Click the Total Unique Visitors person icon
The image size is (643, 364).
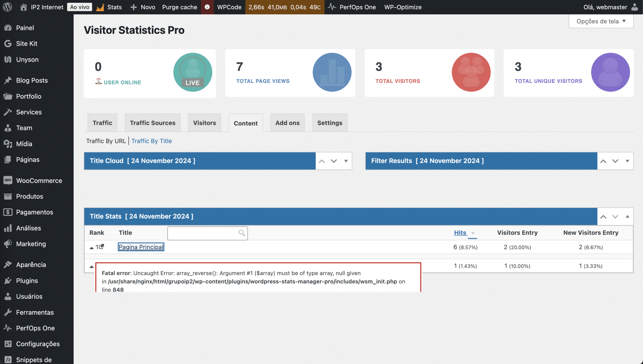[610, 72]
